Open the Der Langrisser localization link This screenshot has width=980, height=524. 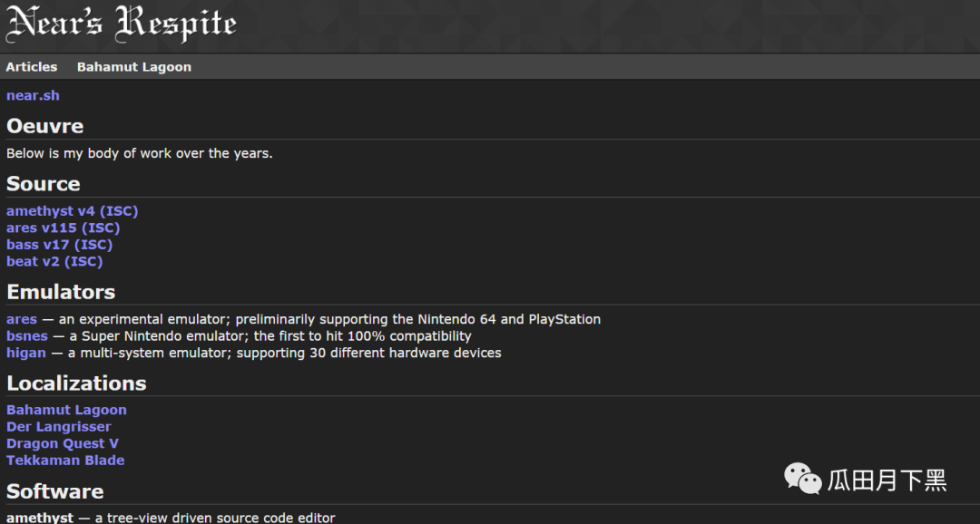58,427
